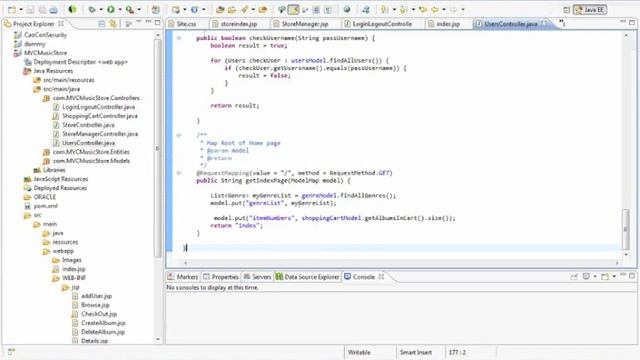Click the status bar icon at far left
Image resolution: width=640 pixels, height=360 pixels.
point(11,352)
